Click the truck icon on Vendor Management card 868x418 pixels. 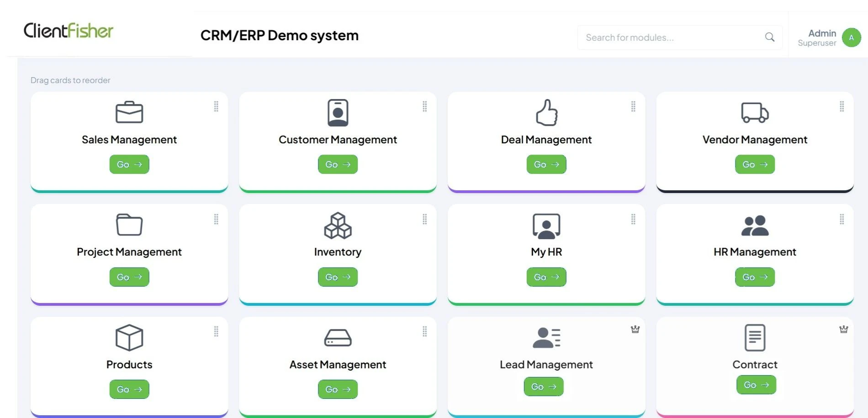tap(754, 112)
